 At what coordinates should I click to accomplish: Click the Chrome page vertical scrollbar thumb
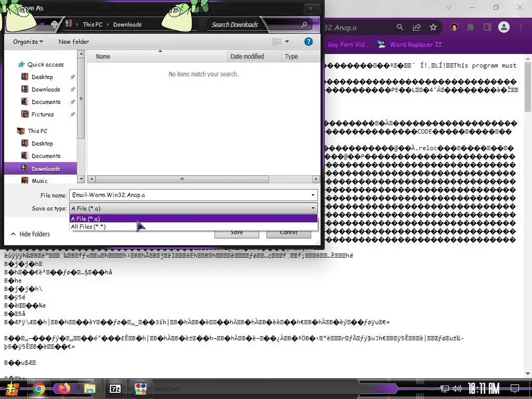click(528, 86)
